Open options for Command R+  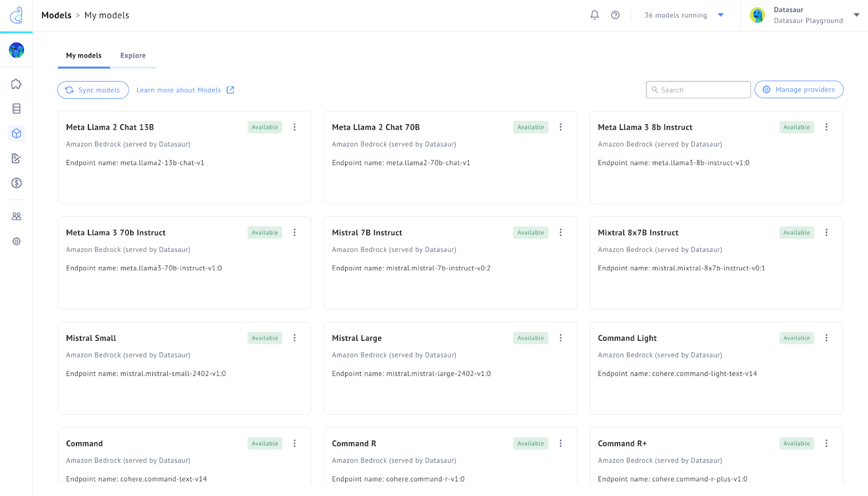826,443
